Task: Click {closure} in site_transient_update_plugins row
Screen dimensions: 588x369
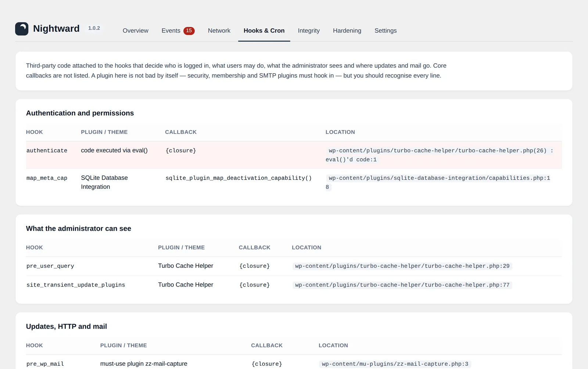Action: (255, 285)
